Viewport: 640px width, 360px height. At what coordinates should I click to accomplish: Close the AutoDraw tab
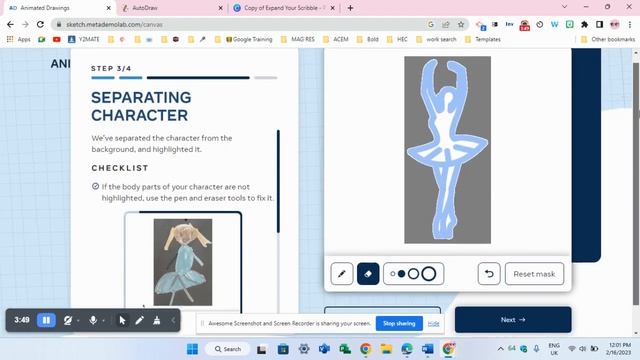tap(220, 8)
